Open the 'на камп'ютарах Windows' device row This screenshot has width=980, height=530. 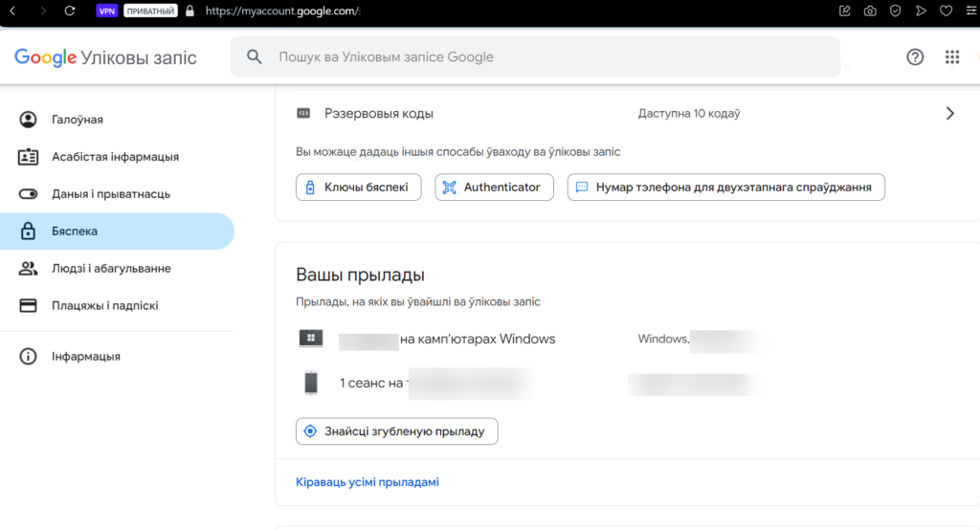(x=627, y=339)
